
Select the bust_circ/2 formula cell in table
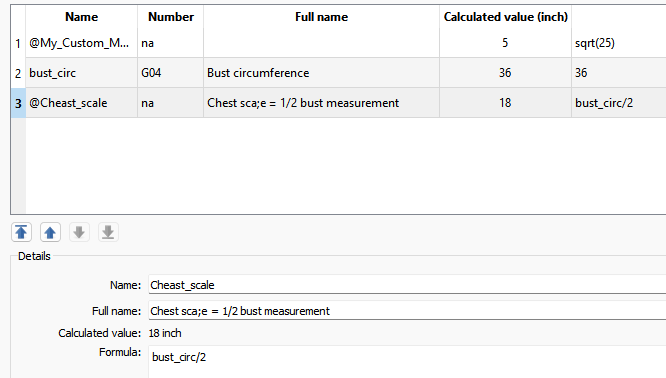(x=619, y=103)
